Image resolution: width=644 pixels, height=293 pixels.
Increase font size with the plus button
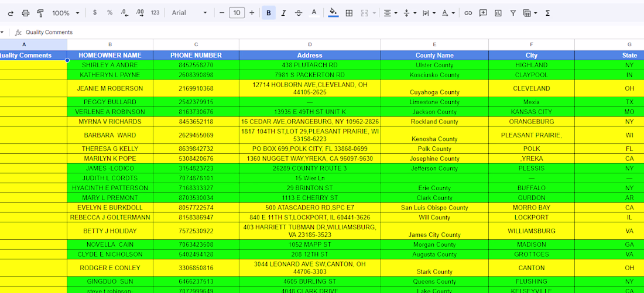click(x=252, y=13)
